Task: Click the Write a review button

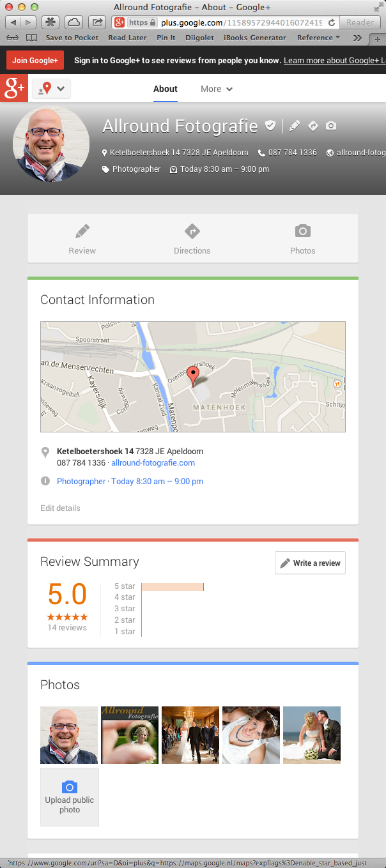Action: click(310, 563)
